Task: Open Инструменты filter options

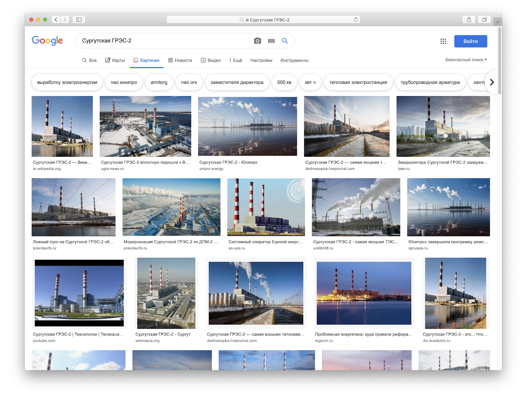Action: (294, 60)
